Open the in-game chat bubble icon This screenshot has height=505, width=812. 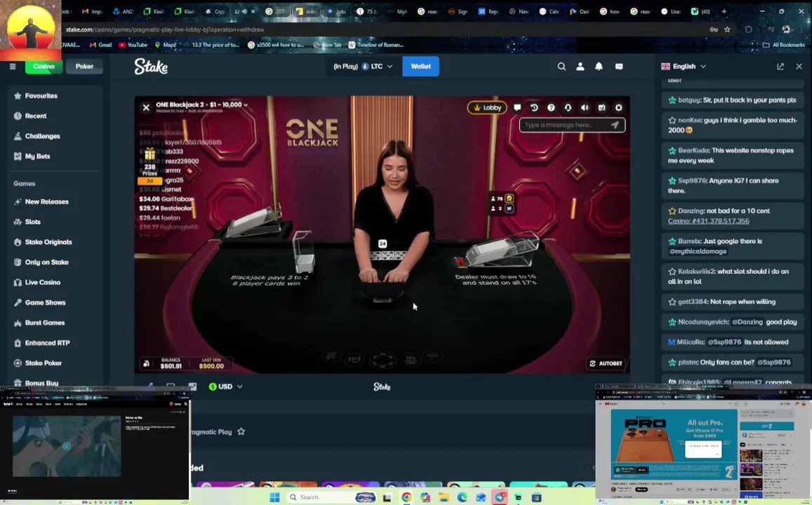(517, 107)
